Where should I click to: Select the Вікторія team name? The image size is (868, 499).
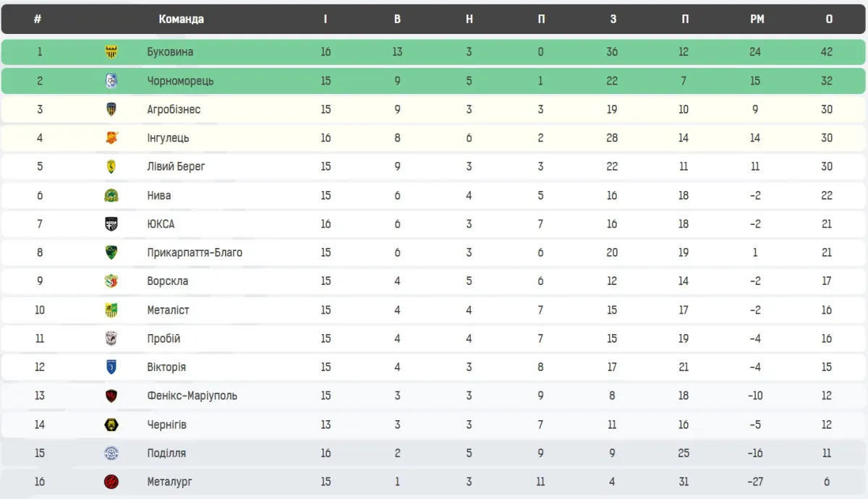click(x=166, y=367)
